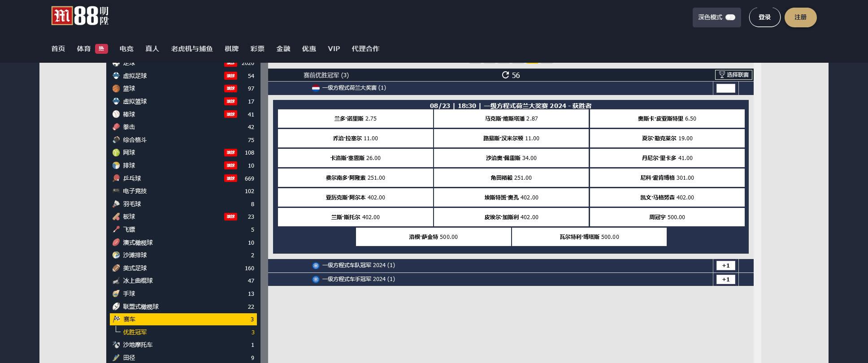The height and width of the screenshot is (363, 868).
Task: Toggle the dark mode switch
Action: point(730,17)
